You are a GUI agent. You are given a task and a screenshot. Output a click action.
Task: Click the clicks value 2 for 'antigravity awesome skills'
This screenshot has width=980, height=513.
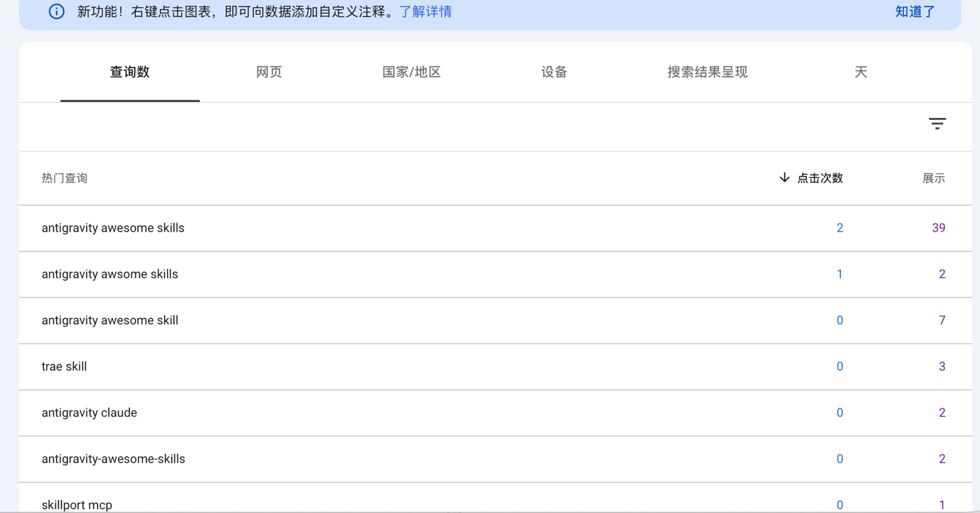point(840,228)
